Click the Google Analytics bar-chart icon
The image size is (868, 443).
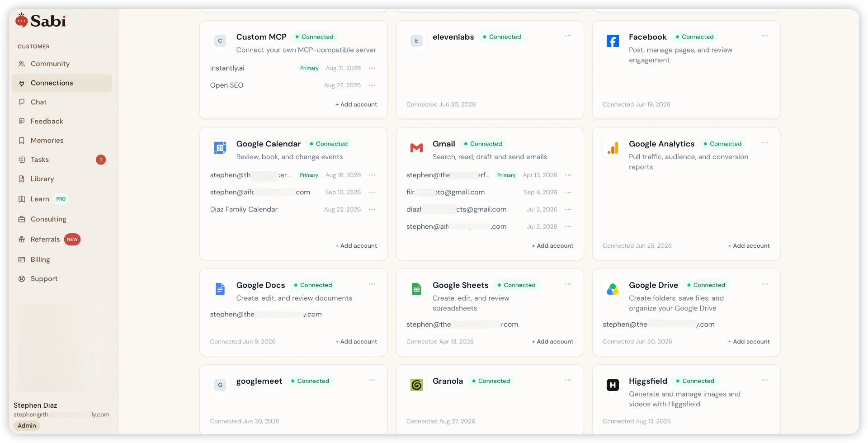(613, 148)
